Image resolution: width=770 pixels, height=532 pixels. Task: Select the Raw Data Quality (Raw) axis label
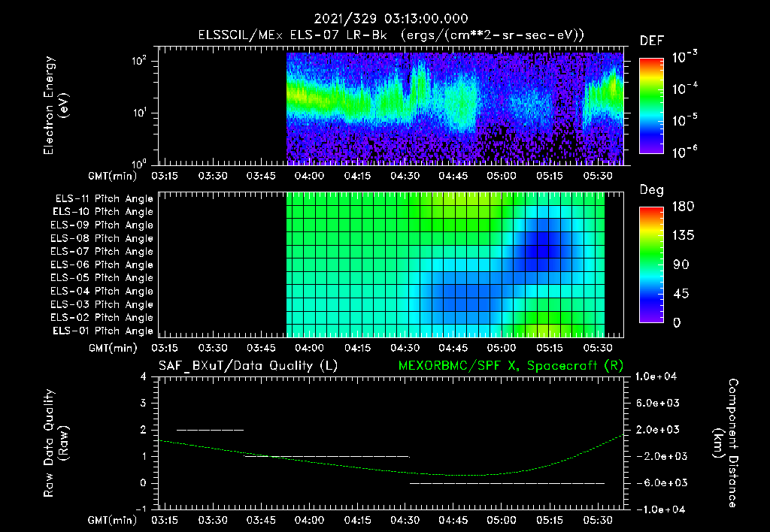[x=56, y=443]
